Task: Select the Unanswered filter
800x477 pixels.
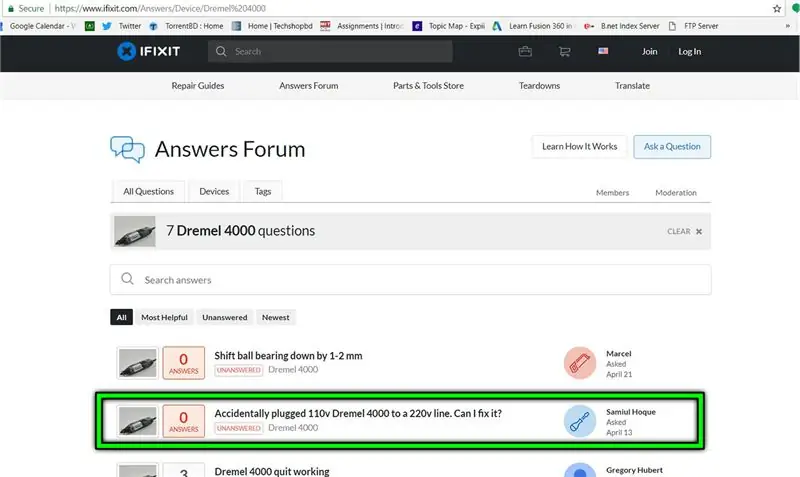Action: pos(224,317)
